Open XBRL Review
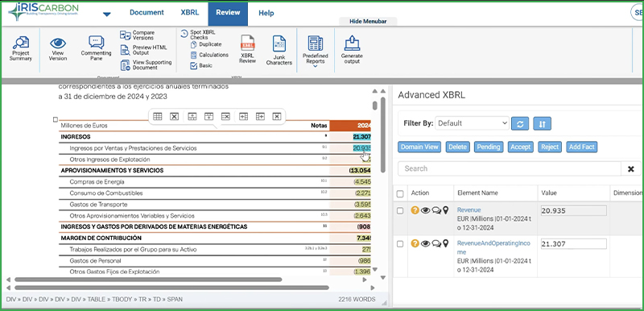 tap(248, 49)
